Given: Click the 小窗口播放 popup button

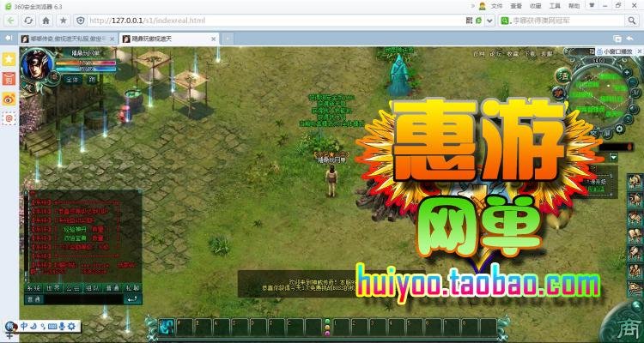Looking at the screenshot, I should (x=617, y=51).
